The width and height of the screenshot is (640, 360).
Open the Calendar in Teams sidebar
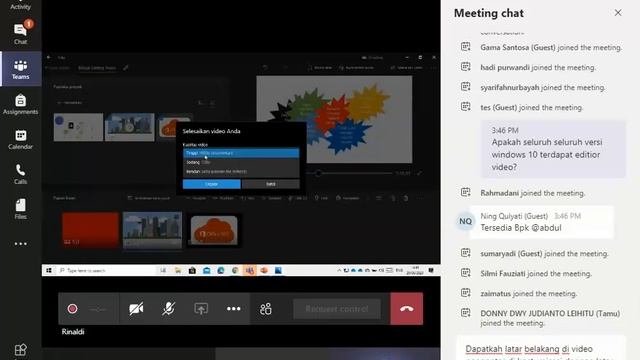pos(20,139)
